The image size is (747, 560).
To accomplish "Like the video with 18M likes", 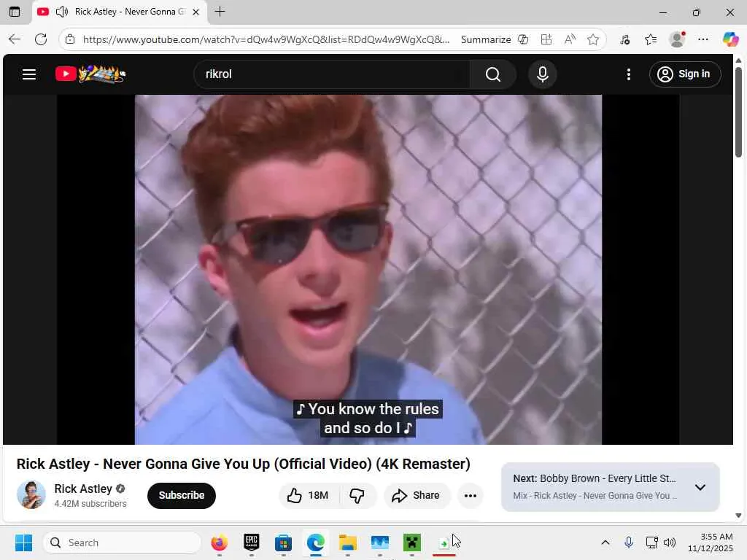I will 308,495.
